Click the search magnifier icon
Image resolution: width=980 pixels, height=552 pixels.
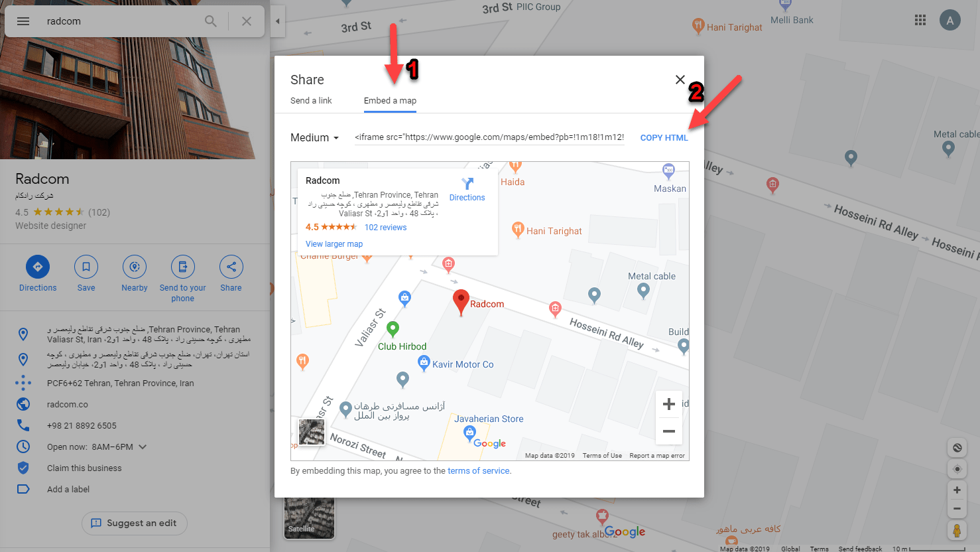click(x=211, y=21)
